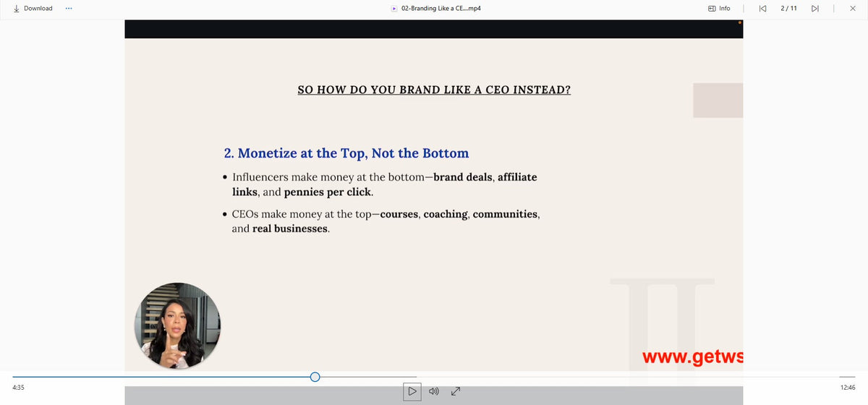This screenshot has width=868, height=405.
Task: Click the presenter webcam circle
Action: pos(177,325)
